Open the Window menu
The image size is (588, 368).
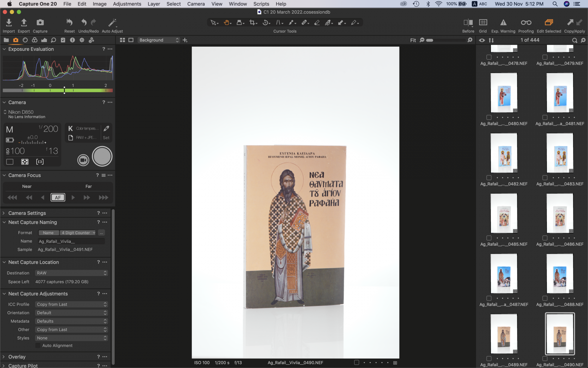click(x=238, y=4)
